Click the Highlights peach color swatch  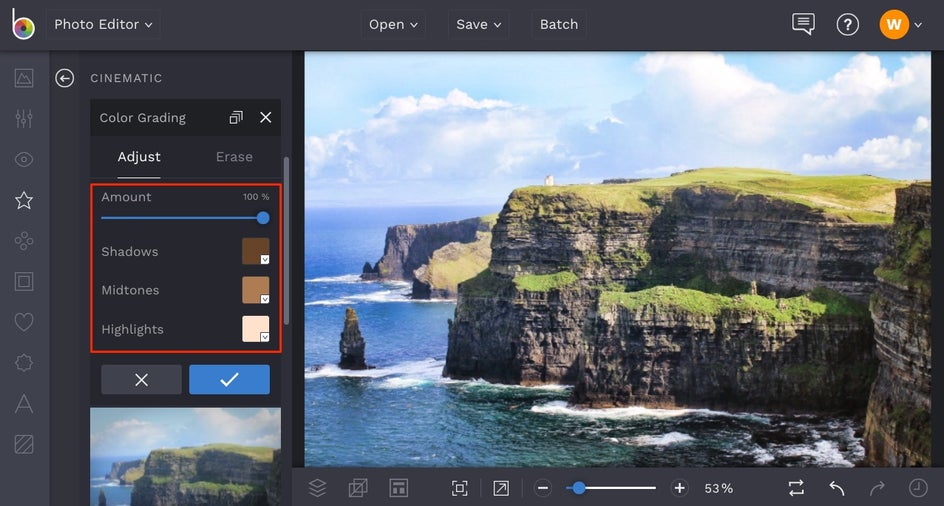tap(255, 329)
